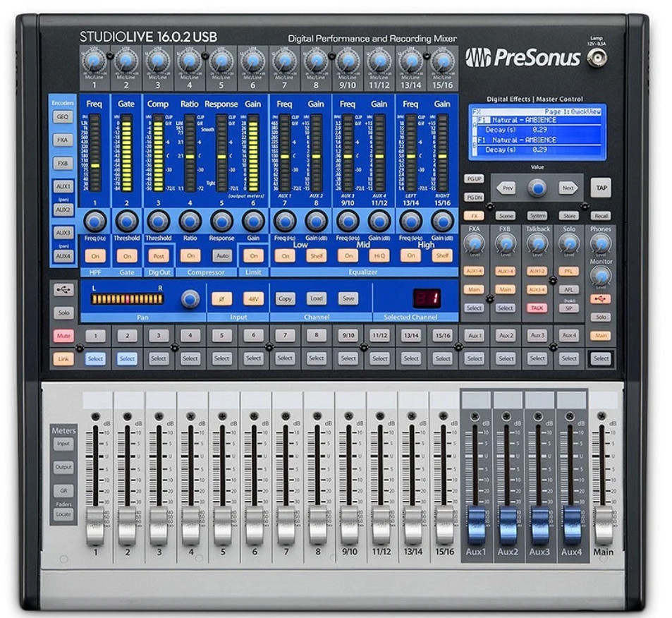Toggle the Mid band Hi Q button
This screenshot has width=672, height=618.
click(x=379, y=256)
